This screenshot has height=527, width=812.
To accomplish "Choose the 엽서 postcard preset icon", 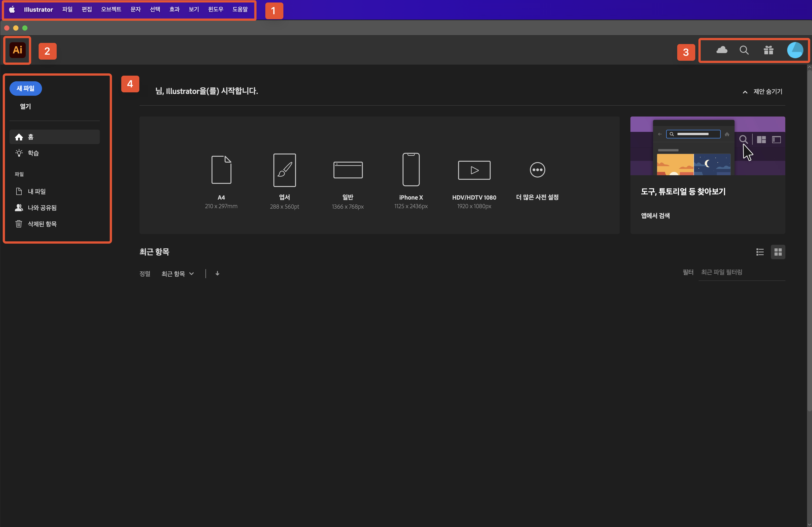I will click(x=284, y=170).
